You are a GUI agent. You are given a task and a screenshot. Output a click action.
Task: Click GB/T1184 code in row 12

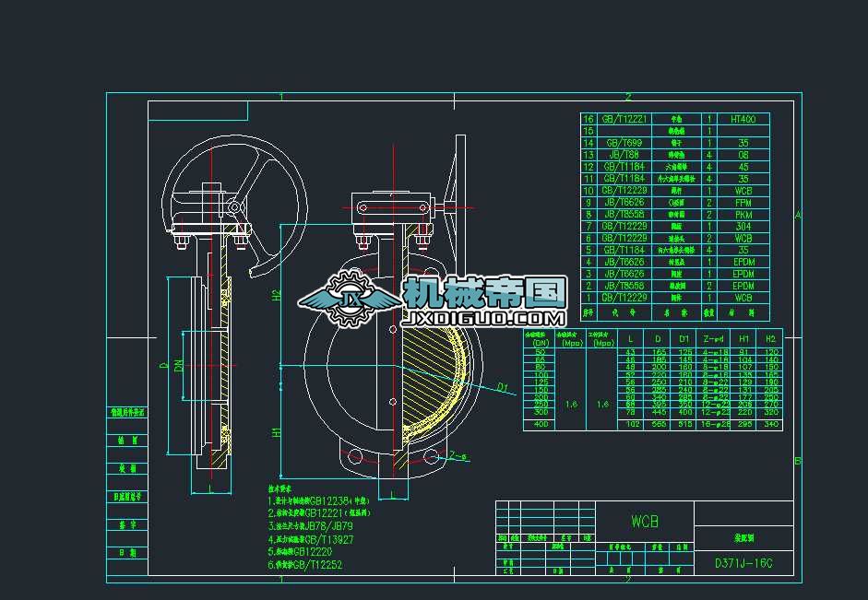pyautogui.click(x=624, y=167)
